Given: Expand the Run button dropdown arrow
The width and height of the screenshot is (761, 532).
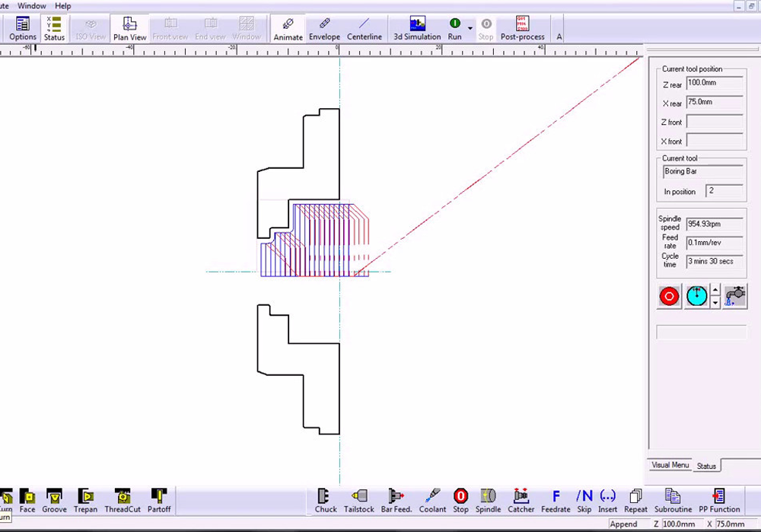Looking at the screenshot, I should point(470,28).
